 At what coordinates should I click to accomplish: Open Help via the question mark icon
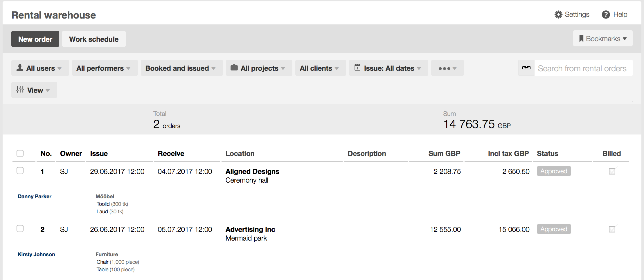tap(606, 14)
